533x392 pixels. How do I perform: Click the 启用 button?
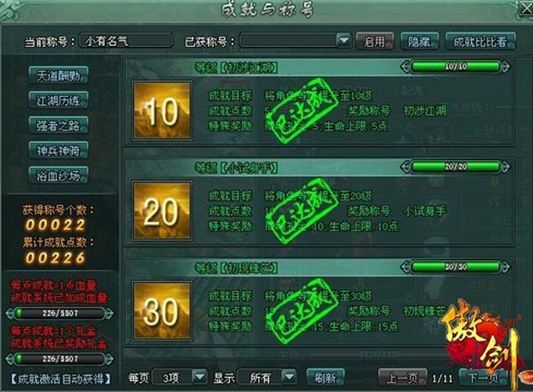tap(375, 42)
